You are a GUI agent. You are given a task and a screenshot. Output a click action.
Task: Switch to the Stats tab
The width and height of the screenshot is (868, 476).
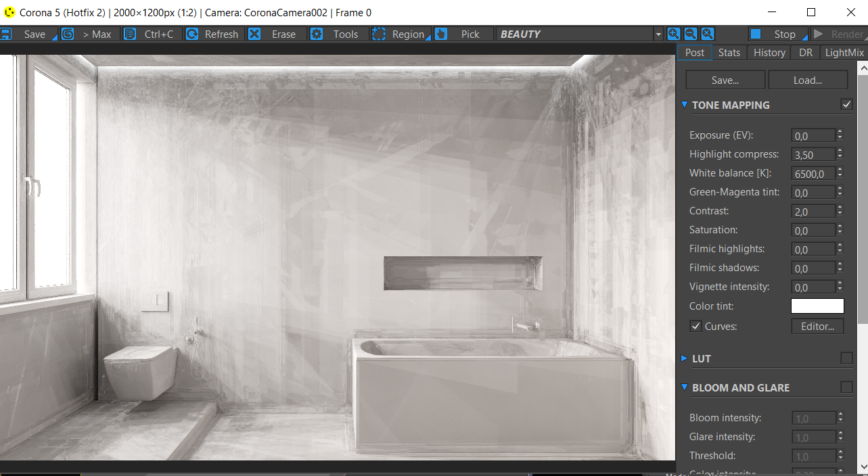[x=729, y=53]
